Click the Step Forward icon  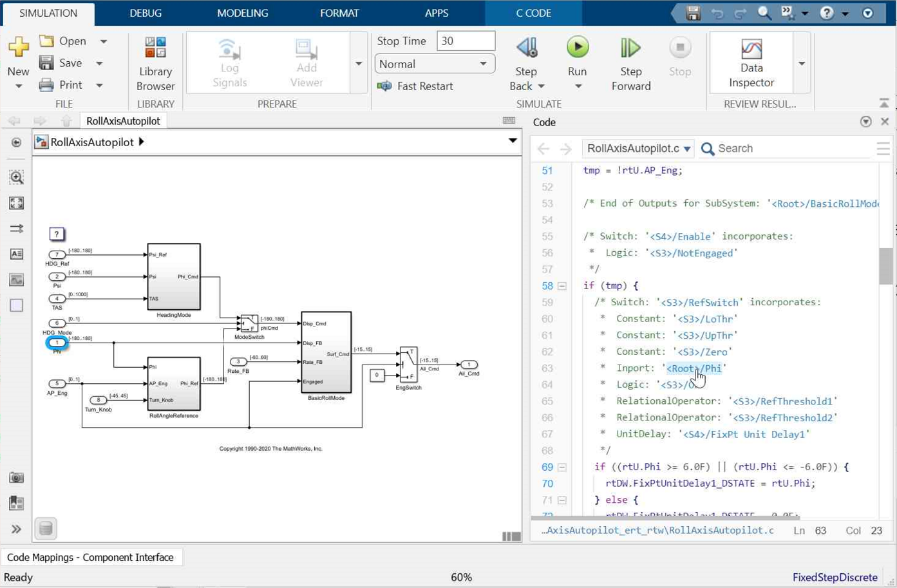(630, 48)
